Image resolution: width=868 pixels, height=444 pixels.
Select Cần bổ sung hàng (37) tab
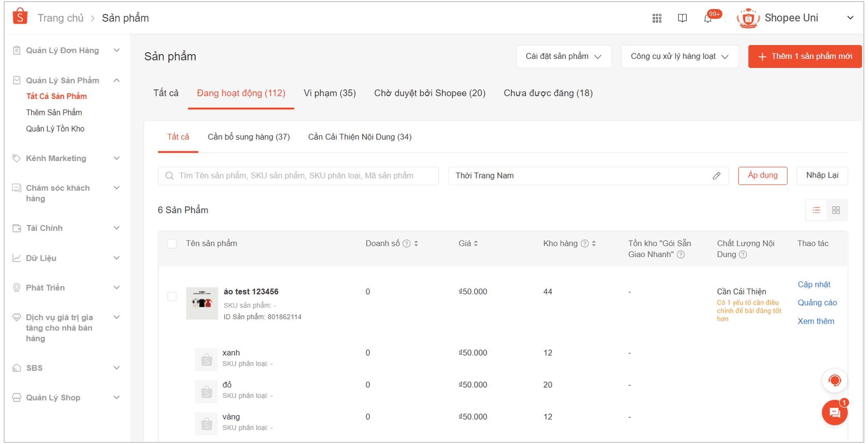coord(249,137)
